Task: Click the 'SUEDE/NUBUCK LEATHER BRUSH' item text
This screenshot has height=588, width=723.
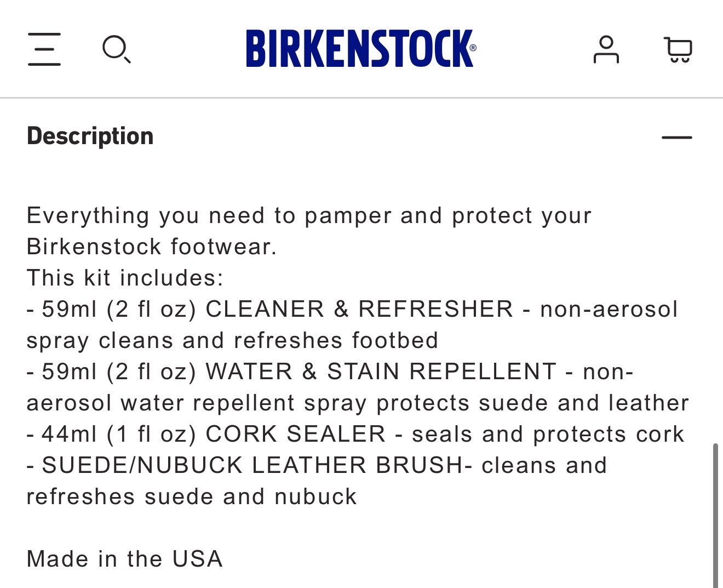Action: [x=253, y=465]
